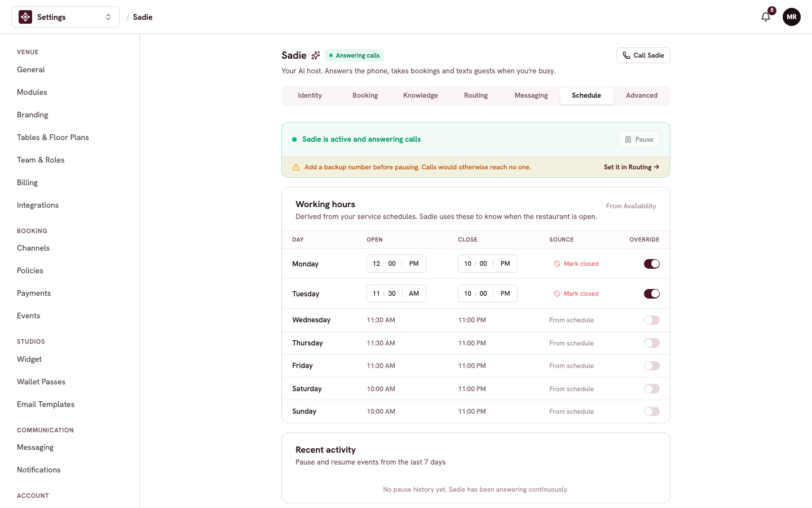Image resolution: width=812 pixels, height=508 pixels.
Task: Go to the Messaging tab in Sadie
Action: (531, 95)
